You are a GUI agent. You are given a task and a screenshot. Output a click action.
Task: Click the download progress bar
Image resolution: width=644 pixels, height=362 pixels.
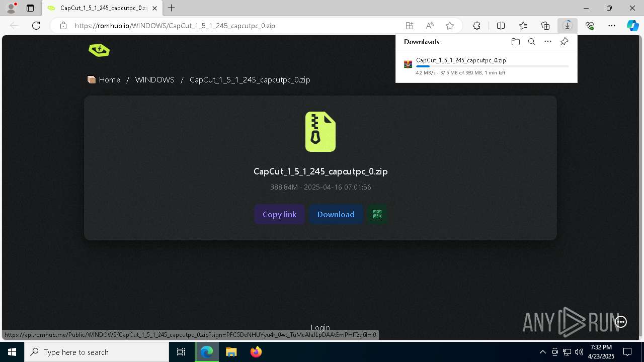click(493, 66)
